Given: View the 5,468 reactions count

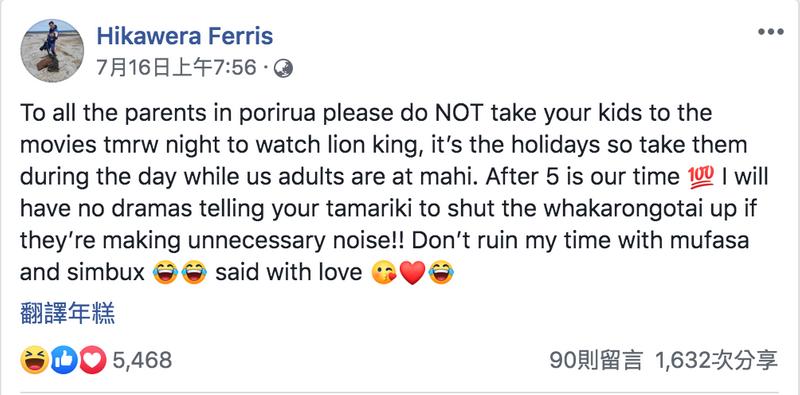Looking at the screenshot, I should coord(142,361).
